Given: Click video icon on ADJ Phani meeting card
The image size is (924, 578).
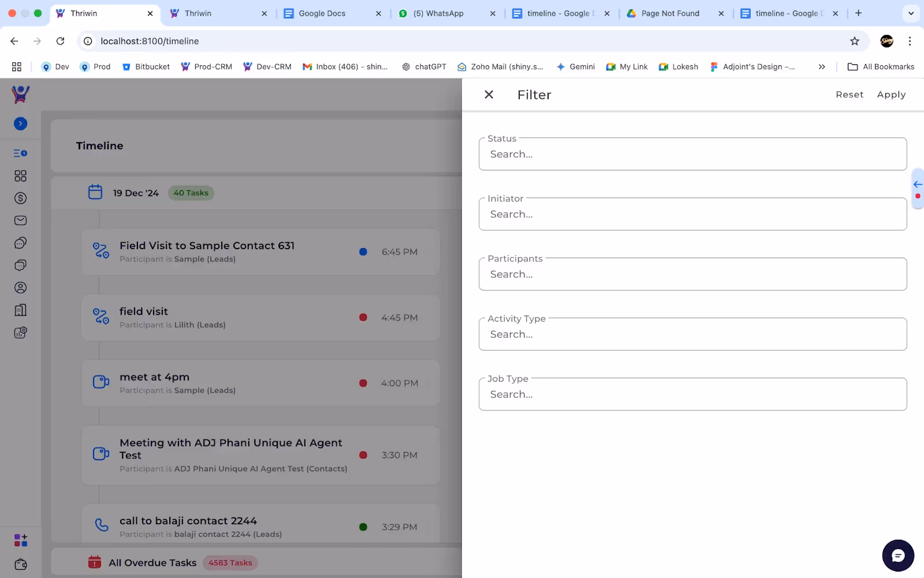Looking at the screenshot, I should click(x=101, y=454).
